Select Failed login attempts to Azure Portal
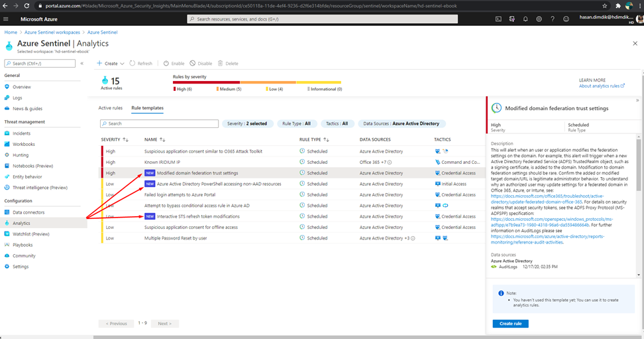 [x=294, y=194]
